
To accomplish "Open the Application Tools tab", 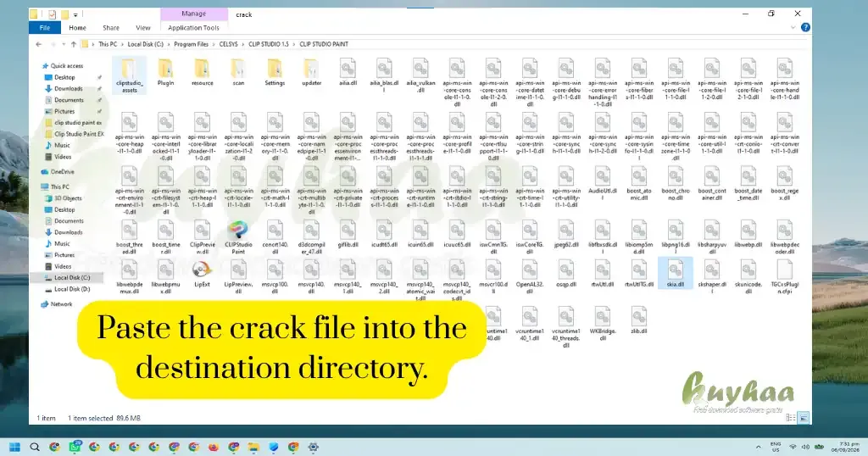I will pyautogui.click(x=193, y=28).
